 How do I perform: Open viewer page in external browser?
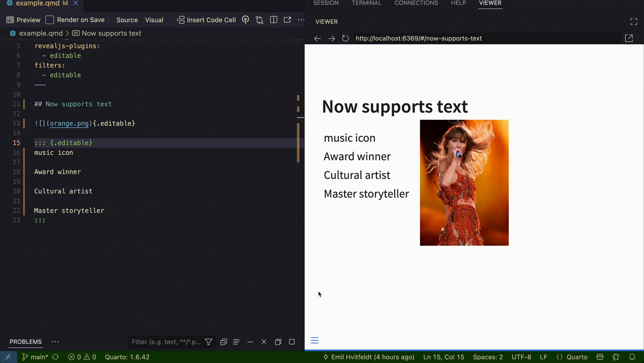coord(629,38)
